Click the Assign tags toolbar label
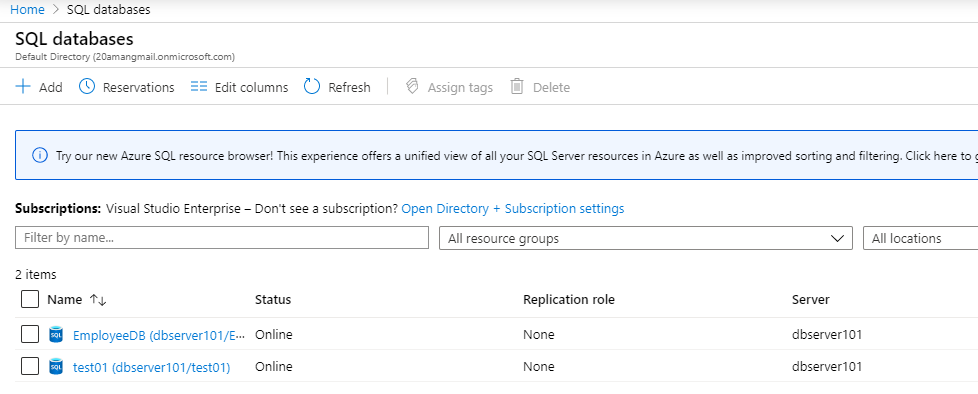 pyautogui.click(x=460, y=87)
